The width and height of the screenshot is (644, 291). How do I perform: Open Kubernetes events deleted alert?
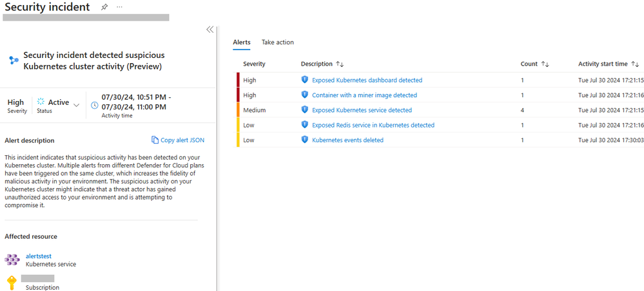point(347,140)
